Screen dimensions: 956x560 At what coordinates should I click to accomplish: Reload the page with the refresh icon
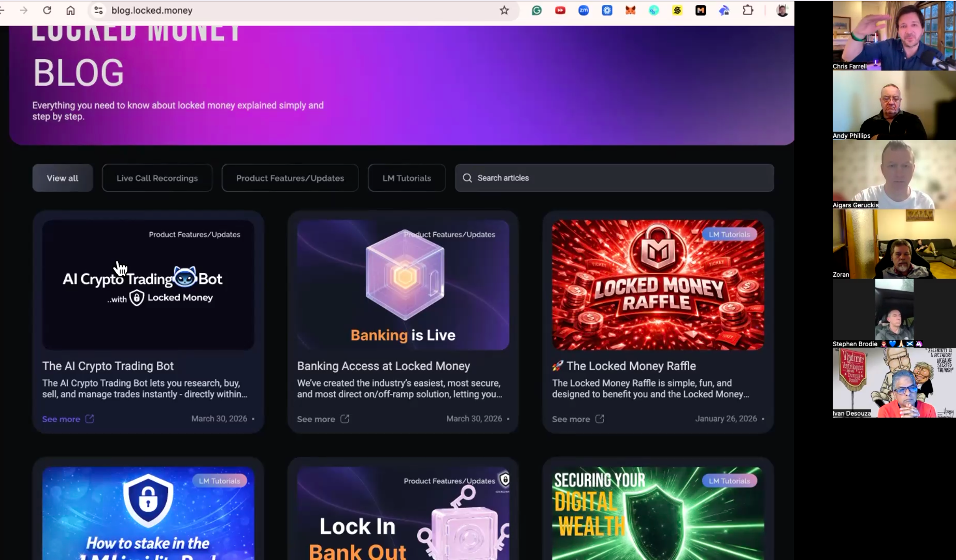47,11
